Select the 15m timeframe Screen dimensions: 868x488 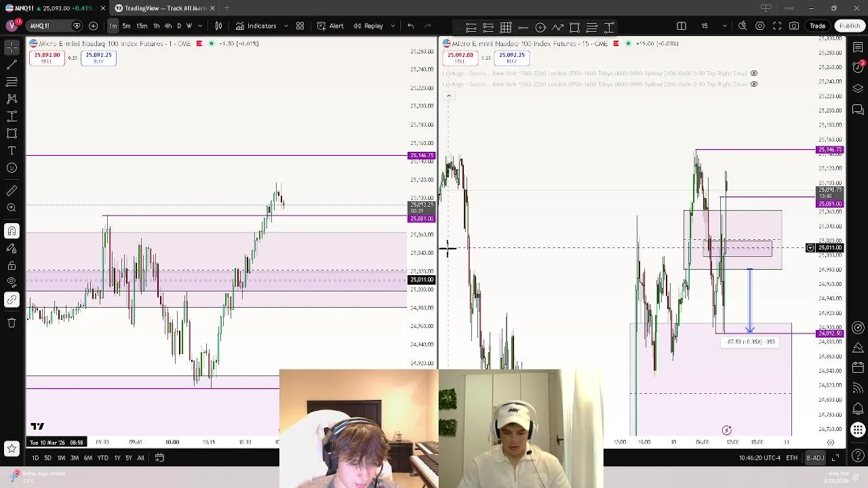coord(142,26)
